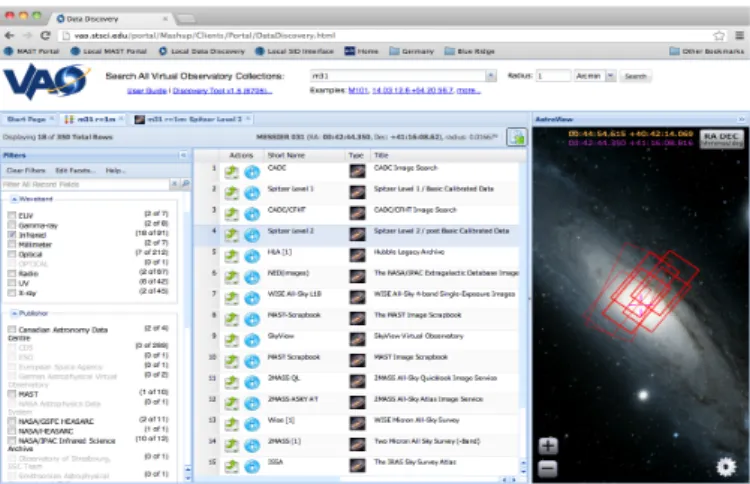Open the Arcmin radius units dropdown
Image resolution: width=750 pixels, height=484 pixels.
[611, 76]
